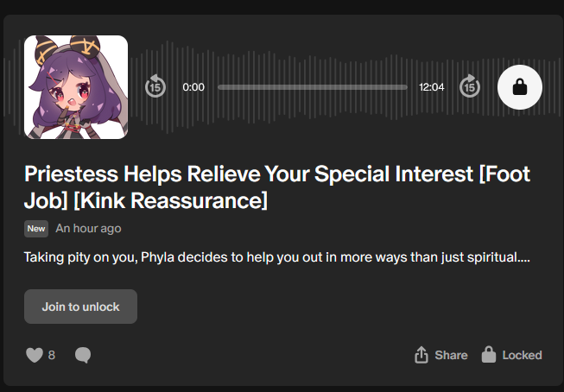
Task: Click the Join to unlock button
Action: point(80,307)
